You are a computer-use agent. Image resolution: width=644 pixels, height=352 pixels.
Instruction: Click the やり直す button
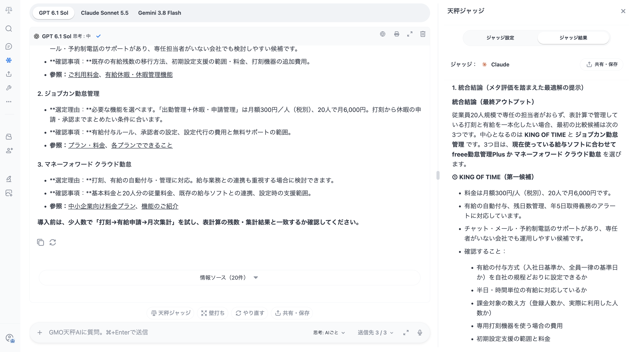click(x=250, y=313)
